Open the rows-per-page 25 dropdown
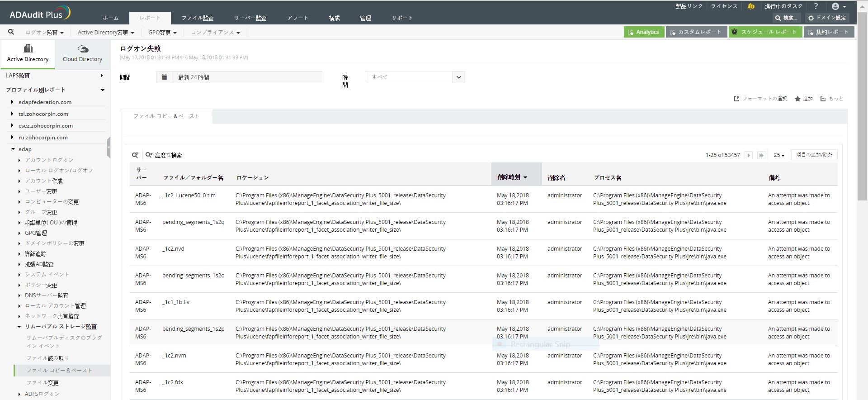Viewport: 868px width, 400px height. 779,155
